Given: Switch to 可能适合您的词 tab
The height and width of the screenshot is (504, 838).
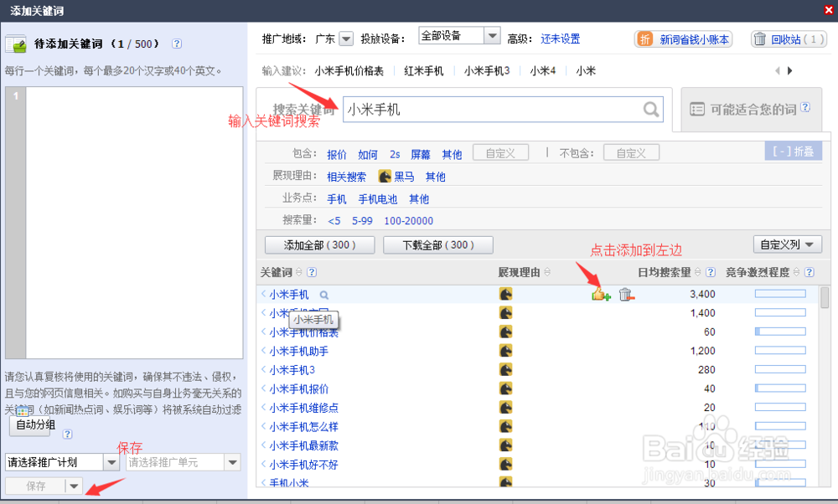Looking at the screenshot, I should pyautogui.click(x=751, y=110).
